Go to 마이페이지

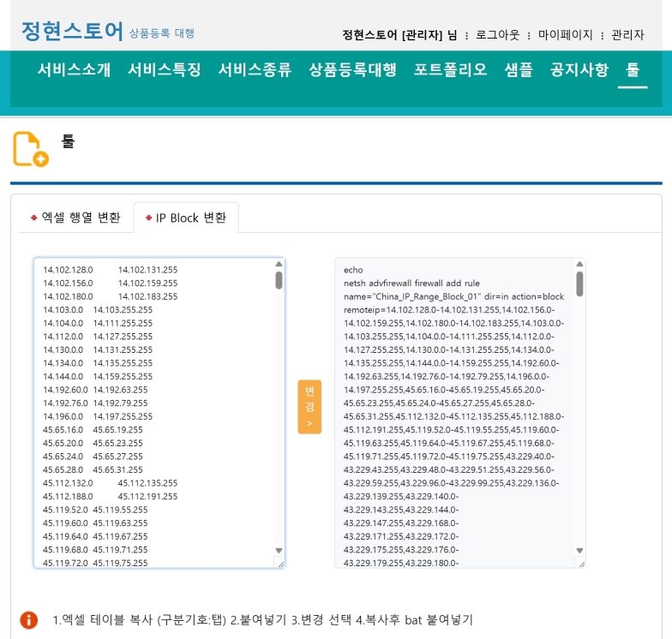565,35
